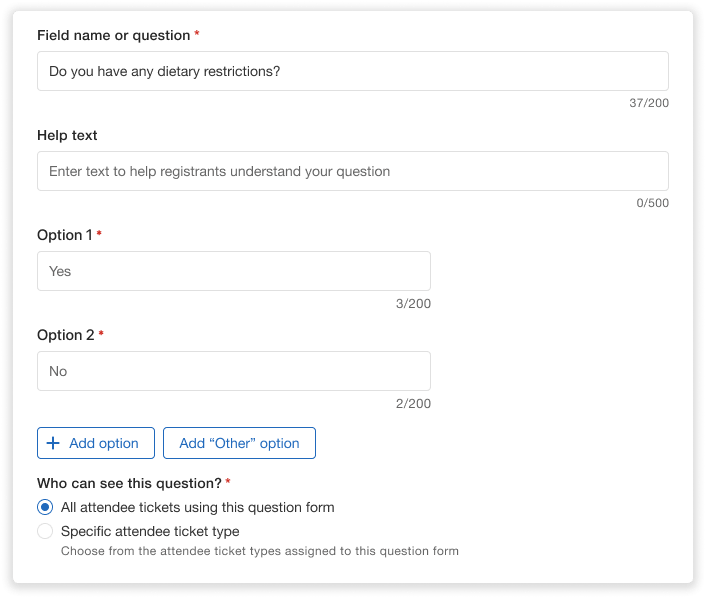Click the "Who can see this question?" heading
The width and height of the screenshot is (706, 598).
click(x=129, y=483)
